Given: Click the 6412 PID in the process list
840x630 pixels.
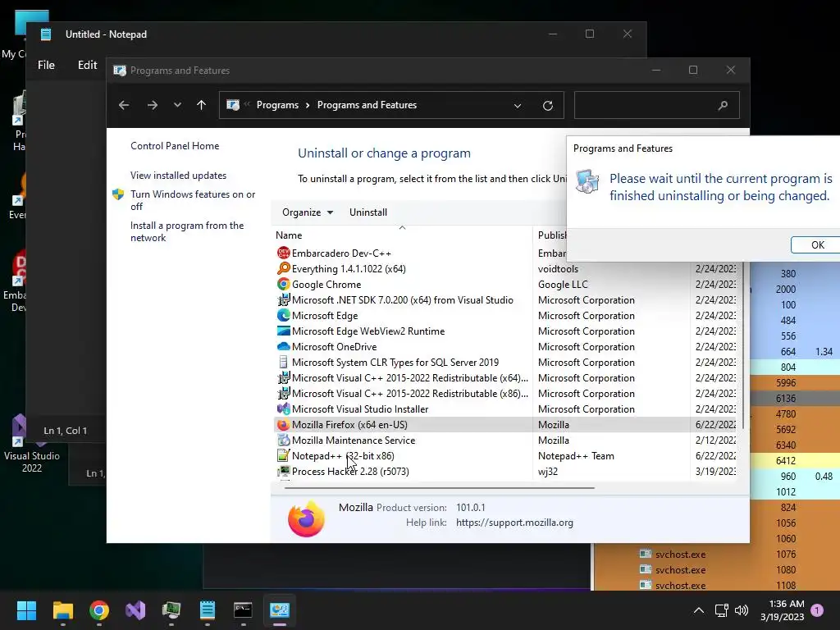Looking at the screenshot, I should (x=785, y=460).
